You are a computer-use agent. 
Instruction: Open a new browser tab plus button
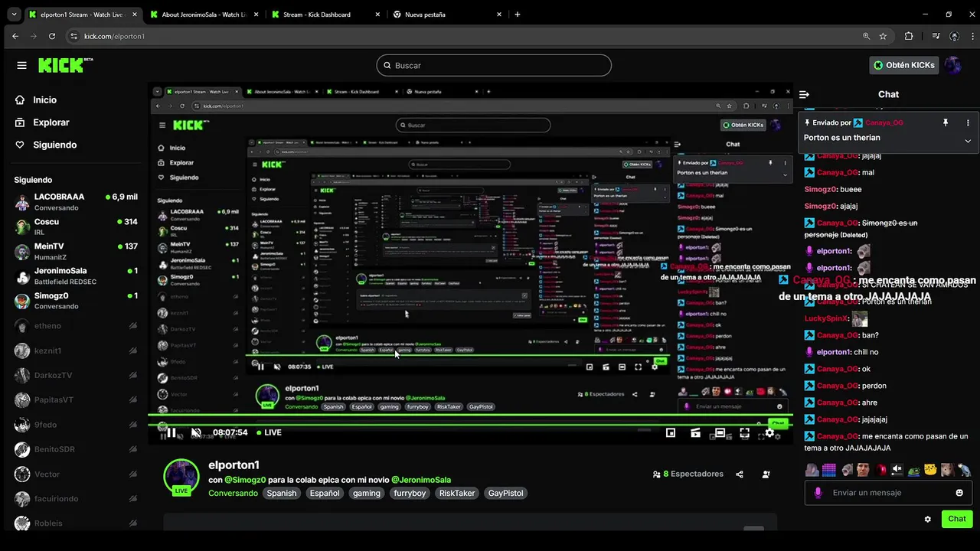pos(518,15)
